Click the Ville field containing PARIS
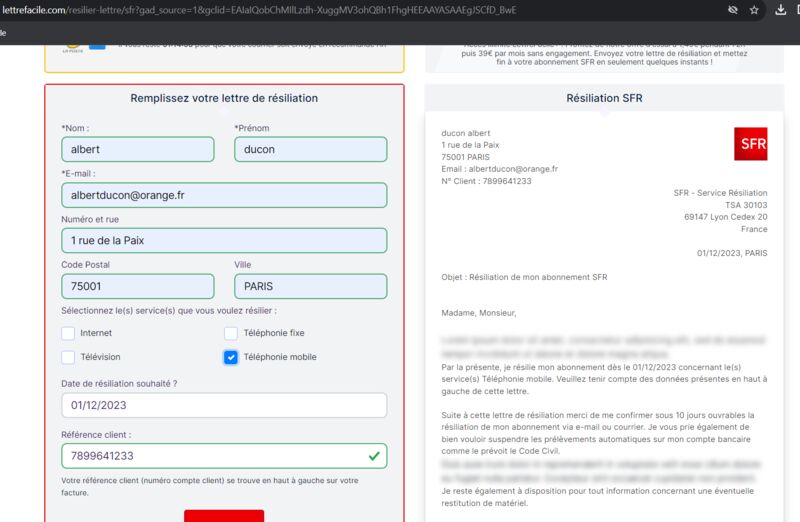Screen dimensions: 800x522 (x=311, y=286)
